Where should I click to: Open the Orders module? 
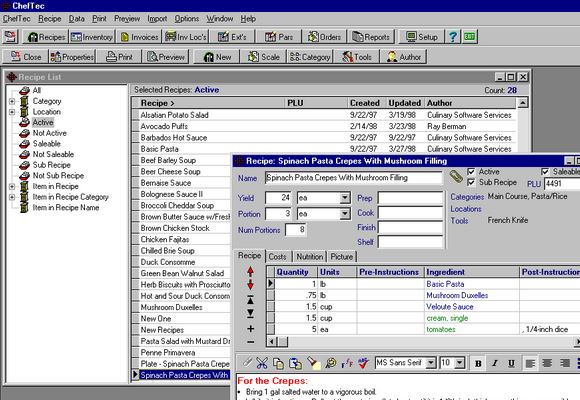(x=324, y=37)
